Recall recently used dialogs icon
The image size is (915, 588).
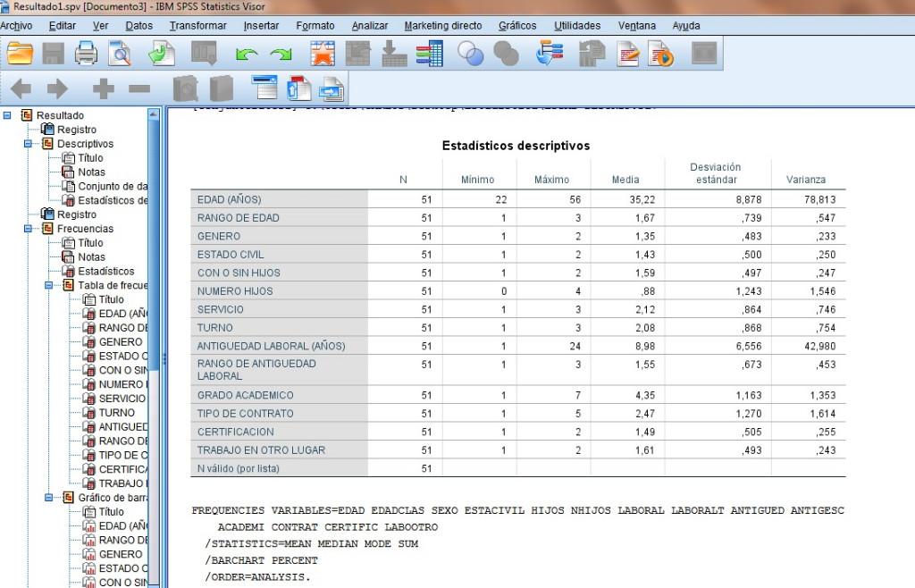[x=204, y=54]
